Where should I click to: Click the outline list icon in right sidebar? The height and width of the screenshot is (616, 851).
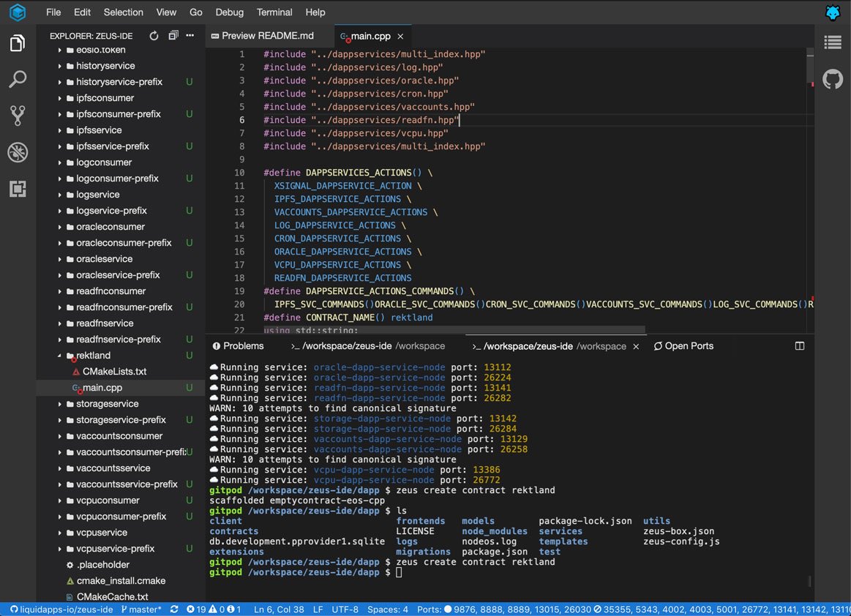(833, 42)
